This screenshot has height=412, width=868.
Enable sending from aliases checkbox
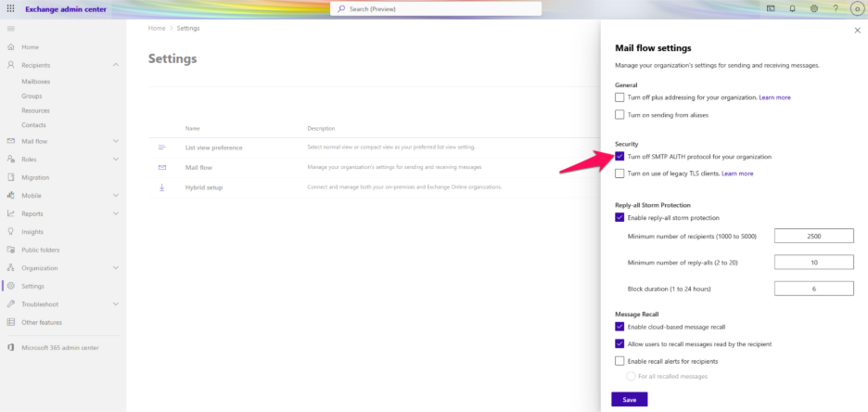pos(619,114)
